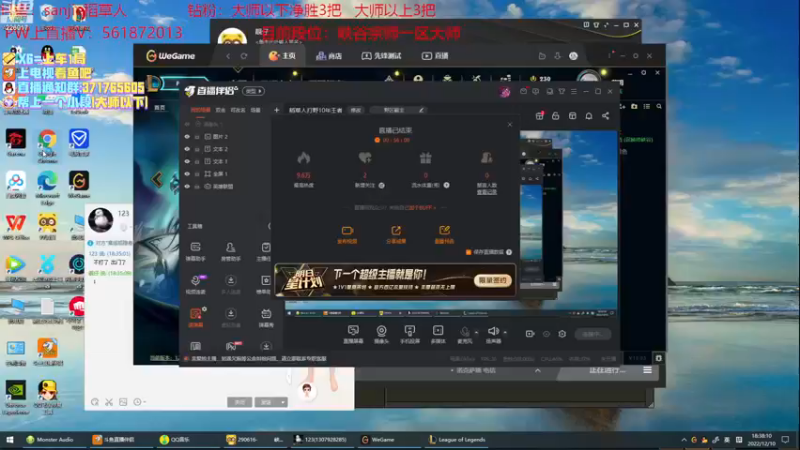Click the notification bell icon in the streaming app
This screenshot has width=800, height=450.
tap(589, 116)
